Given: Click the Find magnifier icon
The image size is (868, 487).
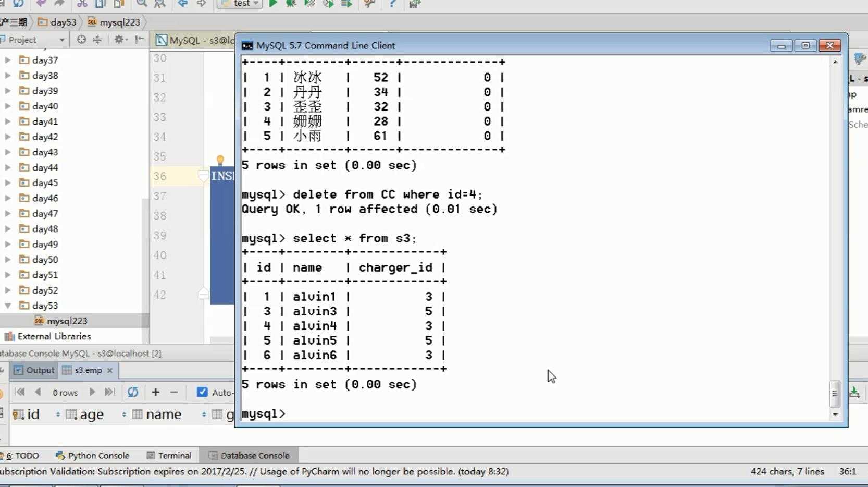Looking at the screenshot, I should click(x=141, y=4).
